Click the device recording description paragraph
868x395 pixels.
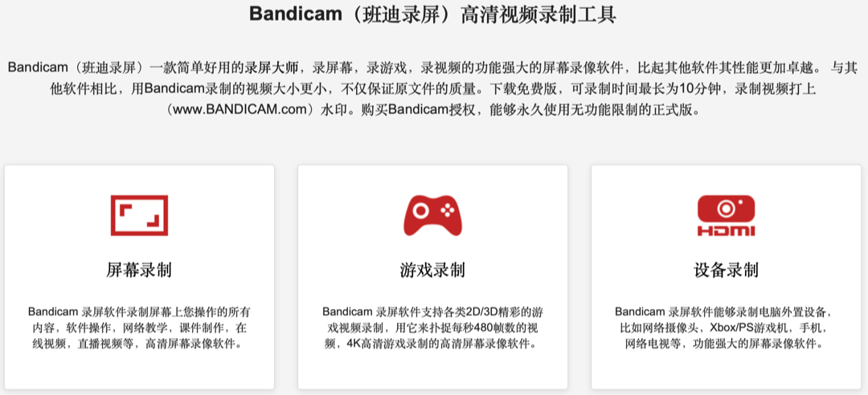tap(726, 327)
